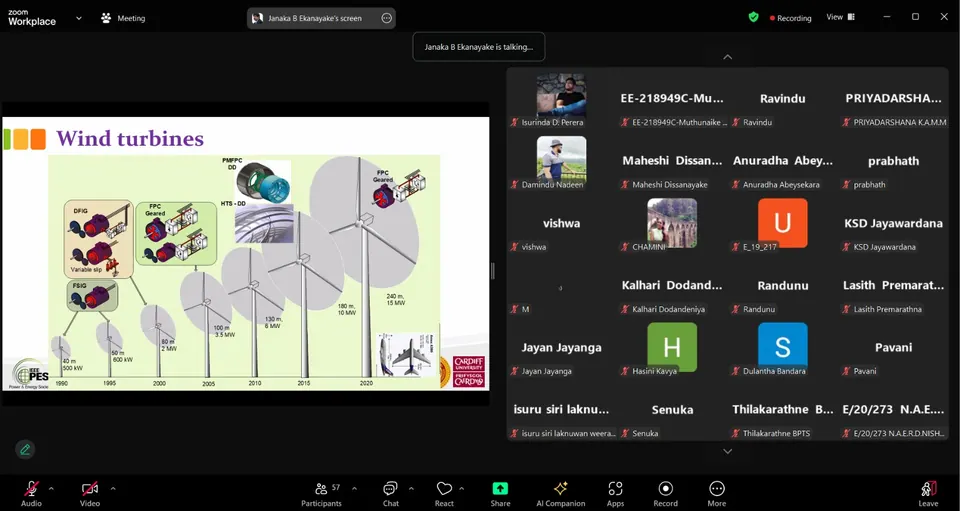Maximize the Zoom window
Viewport: 960px width, 511px height.
point(915,17)
